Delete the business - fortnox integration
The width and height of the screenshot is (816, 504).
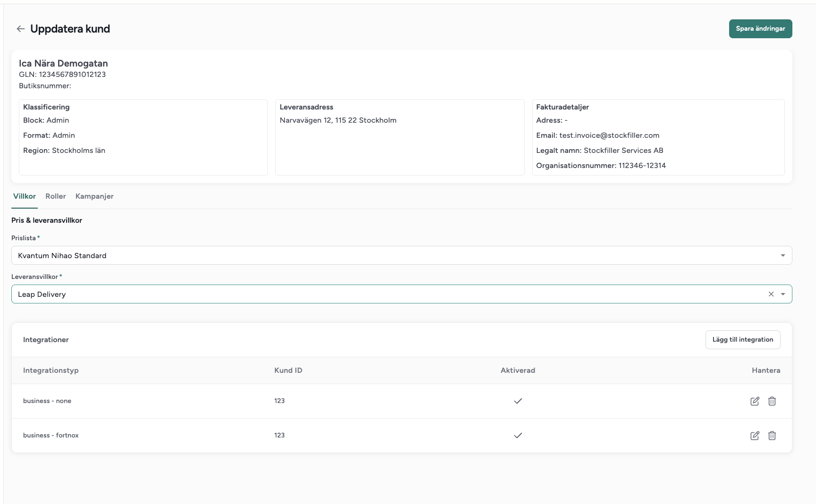point(772,436)
